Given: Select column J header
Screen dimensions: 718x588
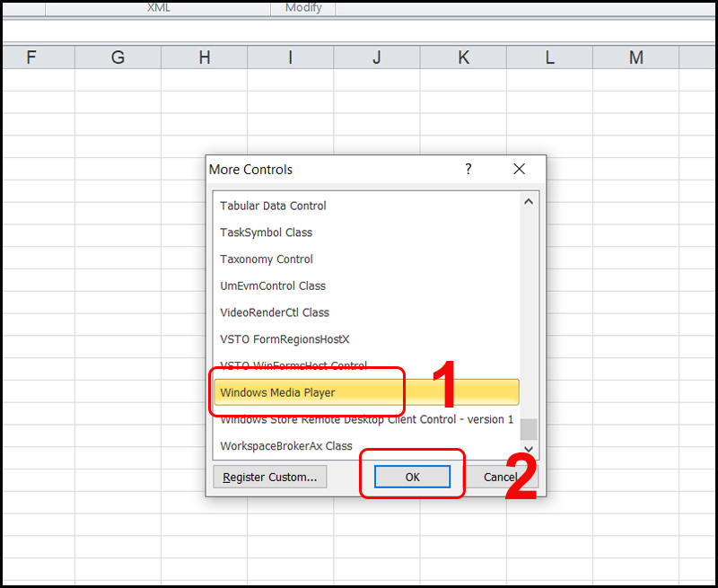Looking at the screenshot, I should point(377,57).
